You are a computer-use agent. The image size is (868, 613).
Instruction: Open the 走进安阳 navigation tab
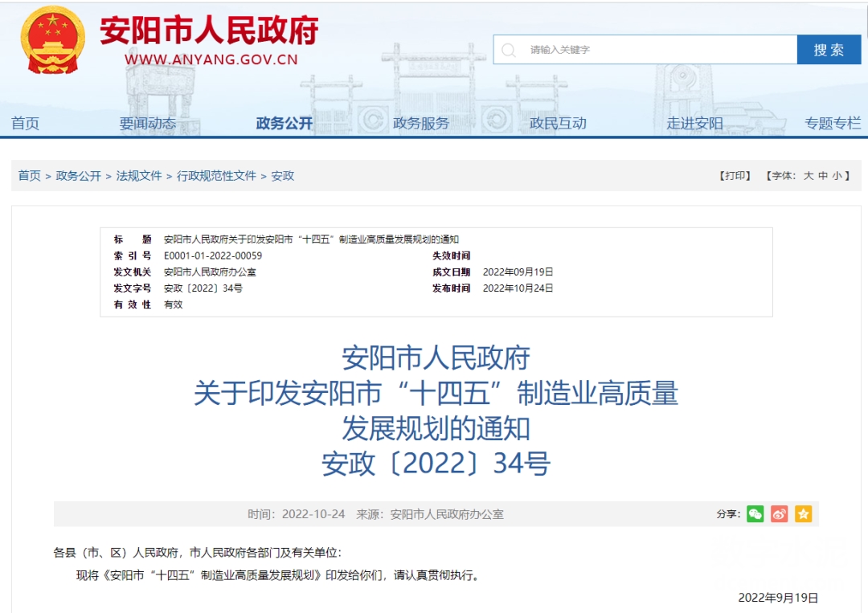694,123
